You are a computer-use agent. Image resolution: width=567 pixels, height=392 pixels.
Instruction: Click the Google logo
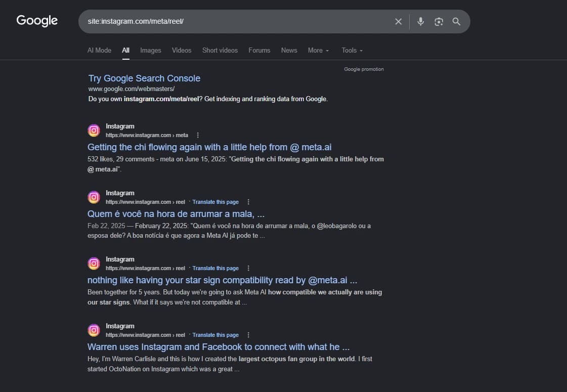[37, 21]
